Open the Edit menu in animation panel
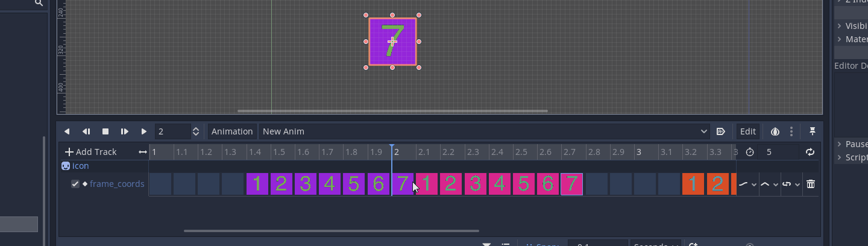868x246 pixels. tap(748, 131)
